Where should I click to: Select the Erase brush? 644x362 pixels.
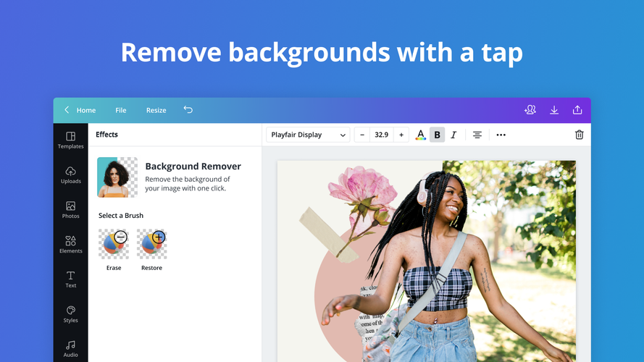[x=114, y=250]
